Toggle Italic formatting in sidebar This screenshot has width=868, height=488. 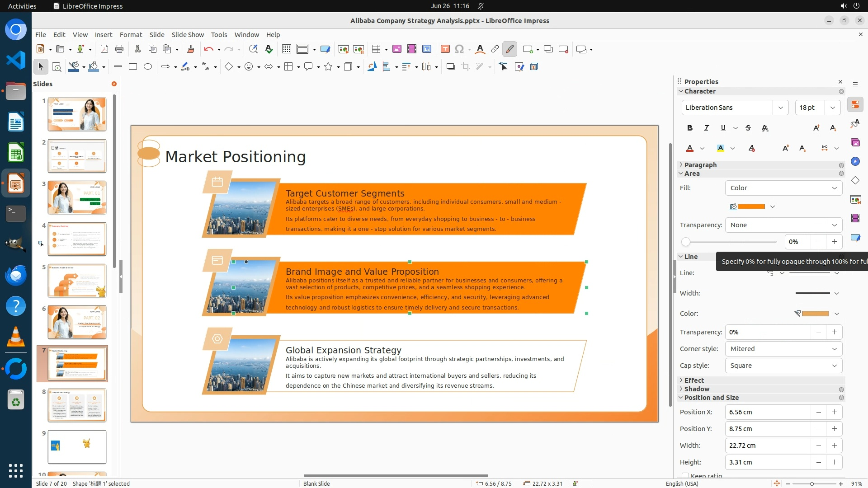pyautogui.click(x=706, y=128)
